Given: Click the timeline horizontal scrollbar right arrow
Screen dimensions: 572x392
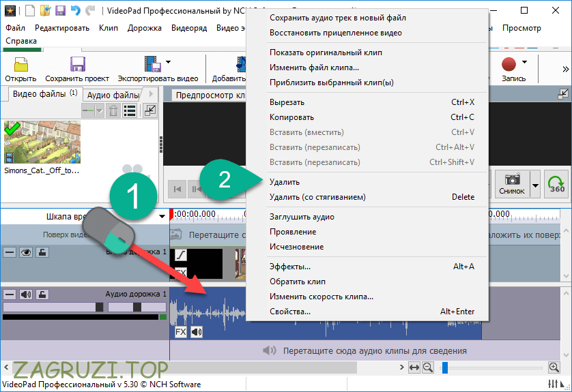Looking at the screenshot, I should pyautogui.click(x=401, y=367).
